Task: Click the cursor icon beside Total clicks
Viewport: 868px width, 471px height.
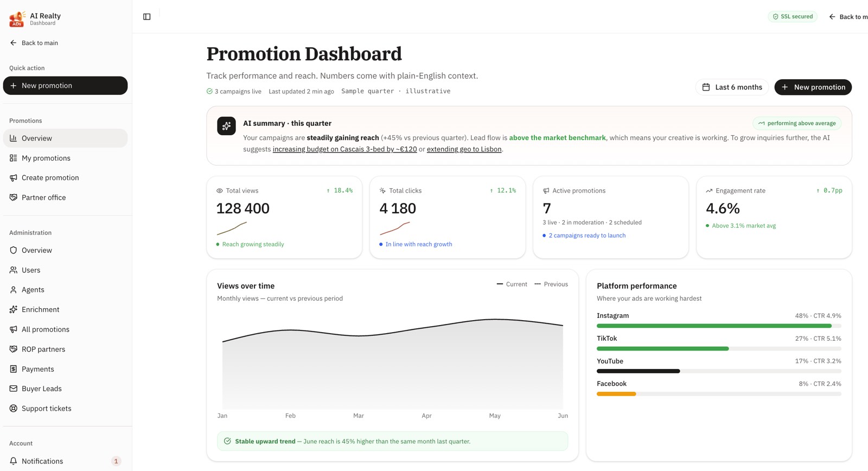Action: (x=382, y=191)
